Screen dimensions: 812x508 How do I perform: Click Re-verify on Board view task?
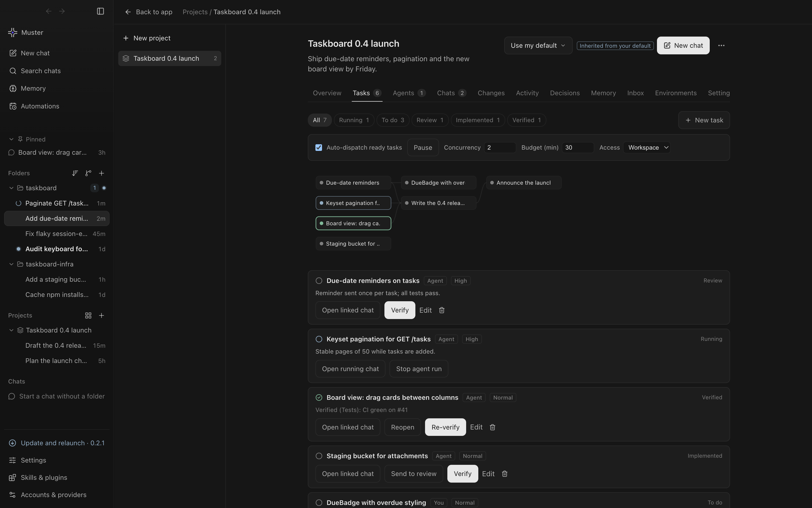[x=445, y=427]
